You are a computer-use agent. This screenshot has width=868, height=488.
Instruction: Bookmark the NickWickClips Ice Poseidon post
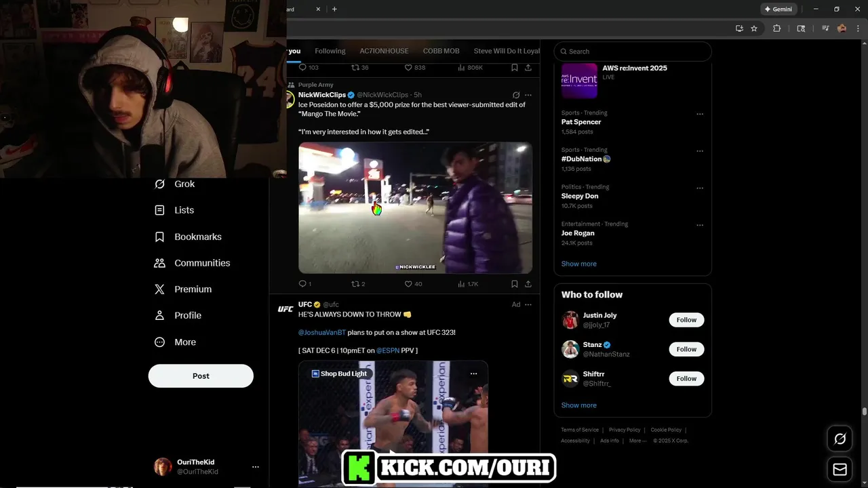point(515,284)
